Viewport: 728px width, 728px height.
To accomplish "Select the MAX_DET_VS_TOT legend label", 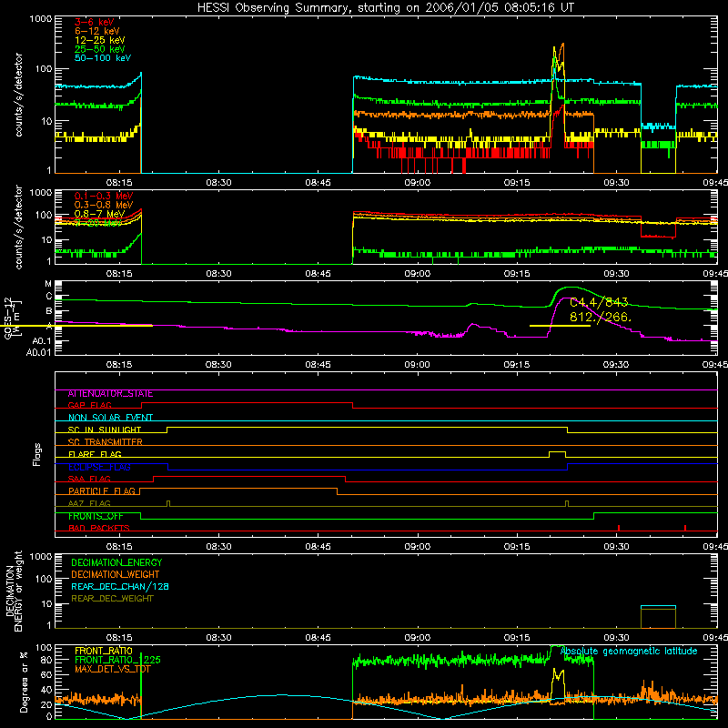I will (x=113, y=670).
